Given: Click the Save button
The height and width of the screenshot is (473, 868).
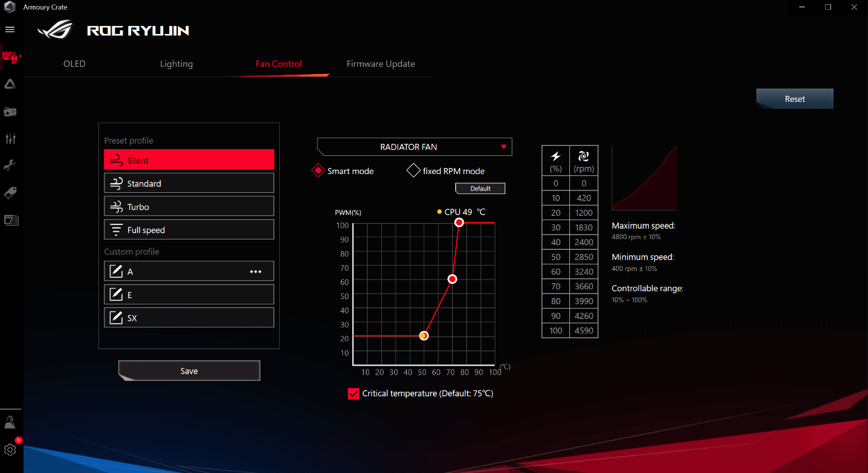Looking at the screenshot, I should (189, 371).
